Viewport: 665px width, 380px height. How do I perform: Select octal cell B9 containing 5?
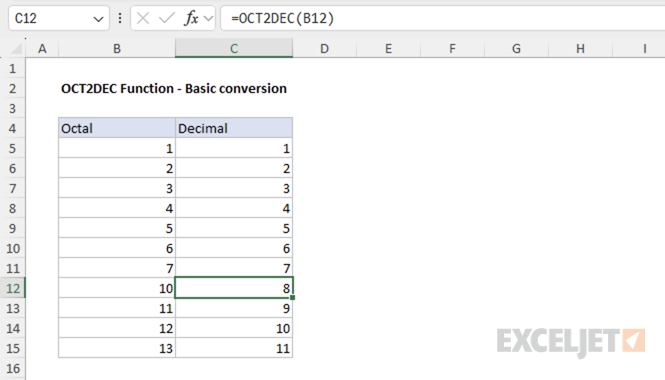coord(117,228)
